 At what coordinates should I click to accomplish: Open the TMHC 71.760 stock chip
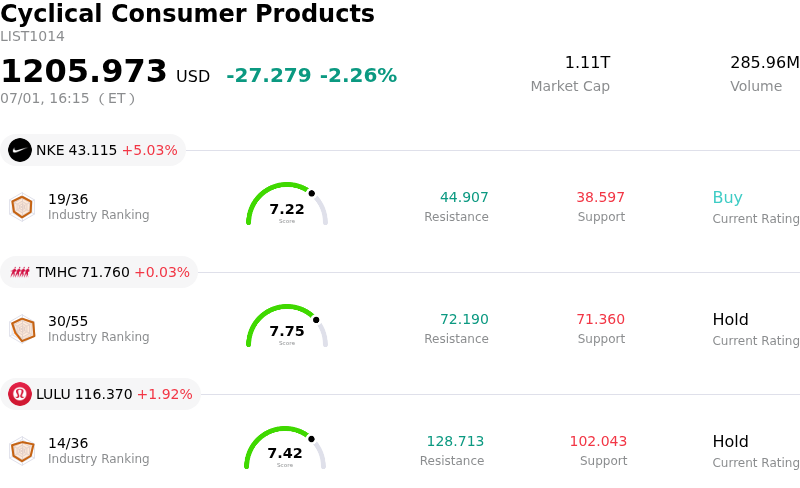[x=99, y=272]
